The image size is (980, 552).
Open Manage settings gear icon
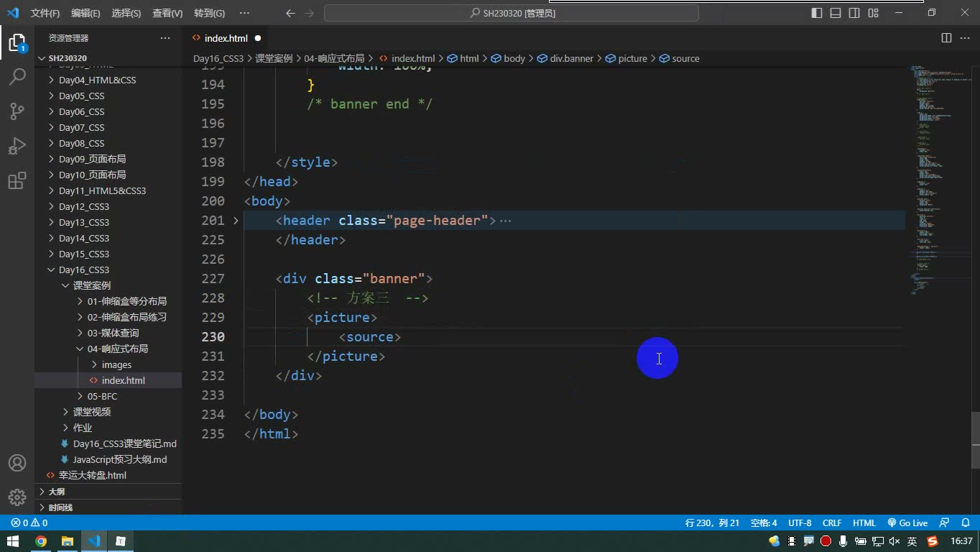point(17,497)
